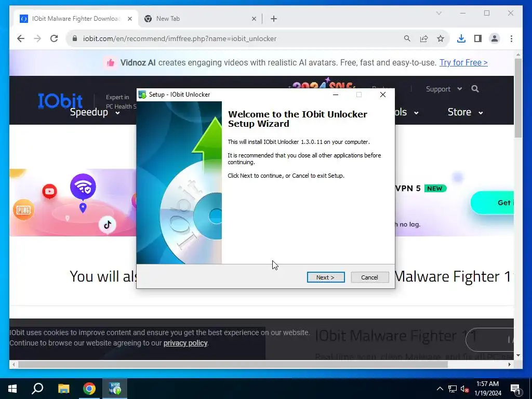The image size is (532, 399).
Task: Click the website search magnifier icon
Action: (475, 89)
